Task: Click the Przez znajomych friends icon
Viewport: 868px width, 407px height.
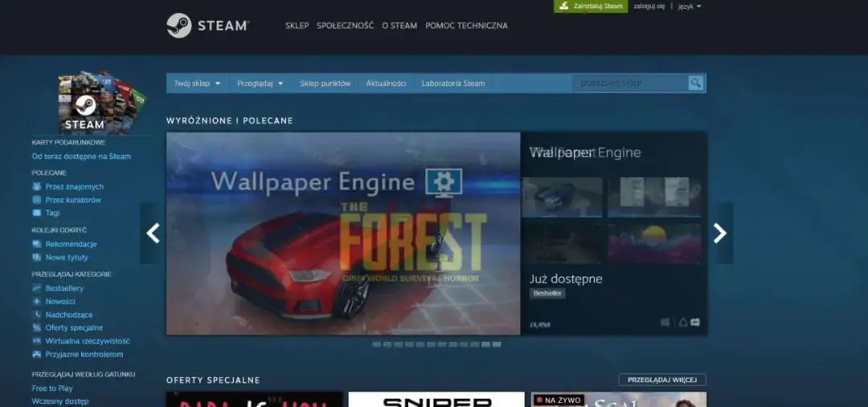Action: (37, 186)
